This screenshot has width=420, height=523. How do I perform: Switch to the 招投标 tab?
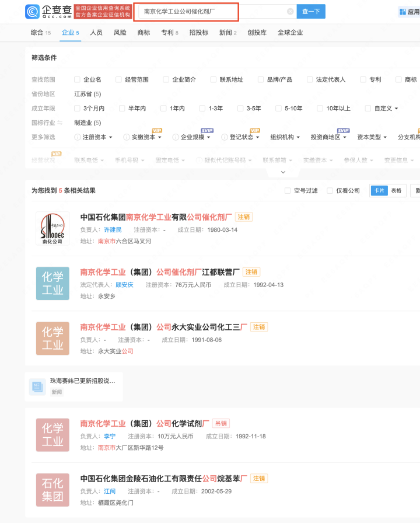(199, 33)
